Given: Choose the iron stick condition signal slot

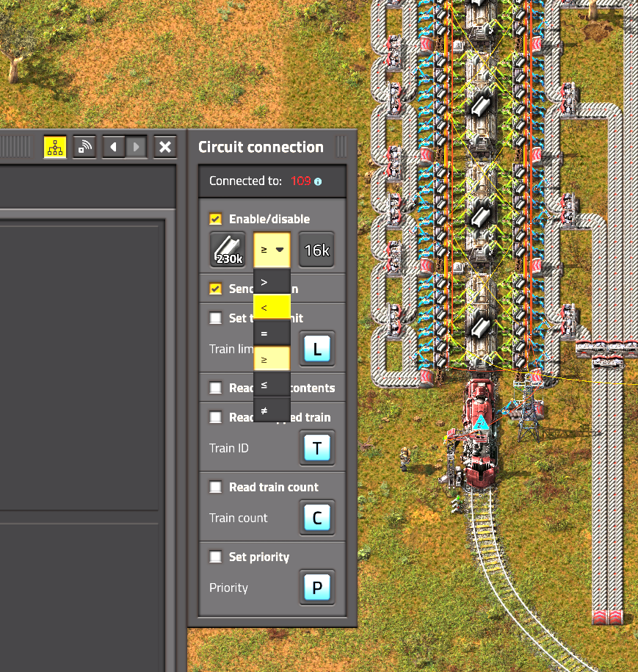Looking at the screenshot, I should click(228, 250).
